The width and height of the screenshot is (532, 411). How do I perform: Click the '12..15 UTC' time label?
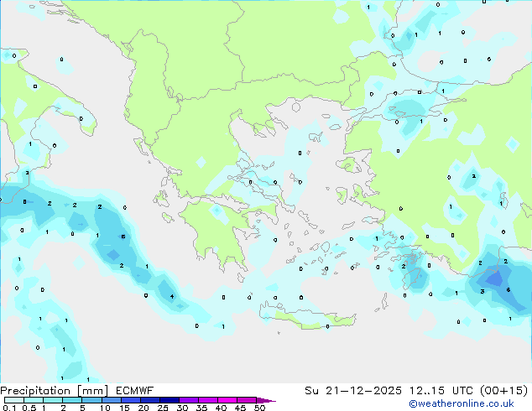[x=441, y=391]
